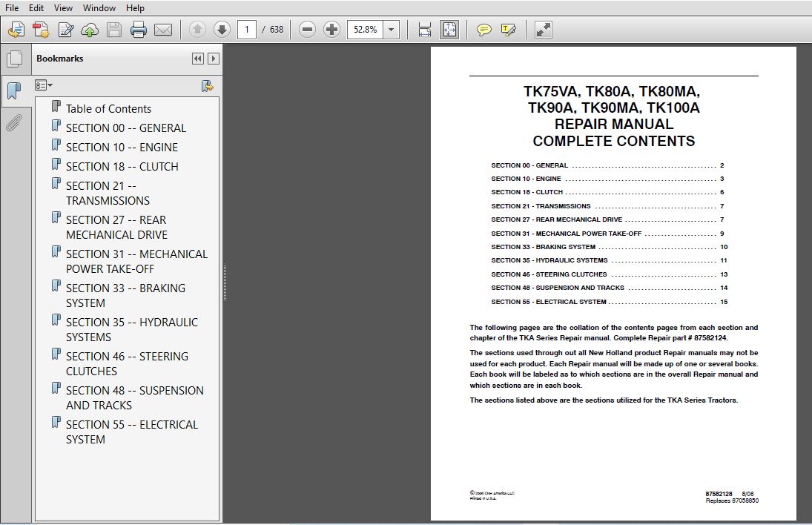Go to previous page arrow
The width and height of the screenshot is (812, 525).
click(197, 30)
